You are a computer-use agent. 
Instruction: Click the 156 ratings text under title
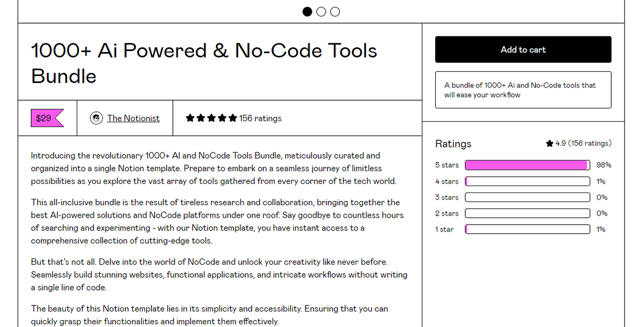tap(260, 118)
